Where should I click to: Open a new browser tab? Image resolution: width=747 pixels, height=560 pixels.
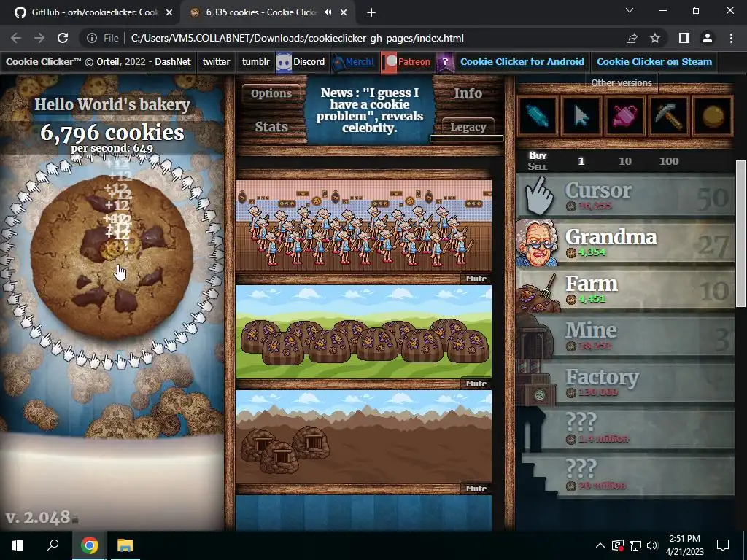[371, 12]
